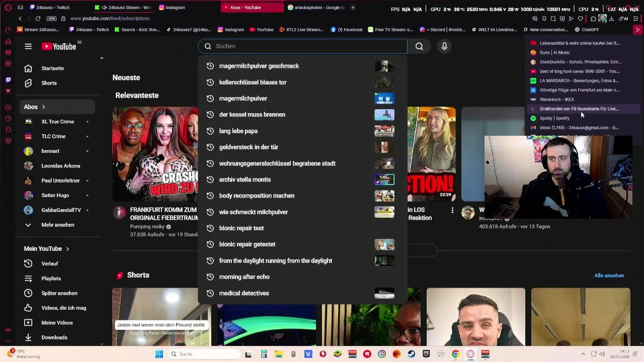This screenshot has height=362, width=644.
Task: Click Alle ansehen for Shorts
Action: [609, 276]
